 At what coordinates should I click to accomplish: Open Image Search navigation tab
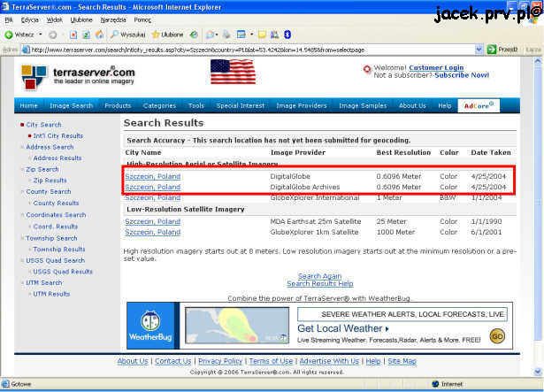tap(71, 105)
